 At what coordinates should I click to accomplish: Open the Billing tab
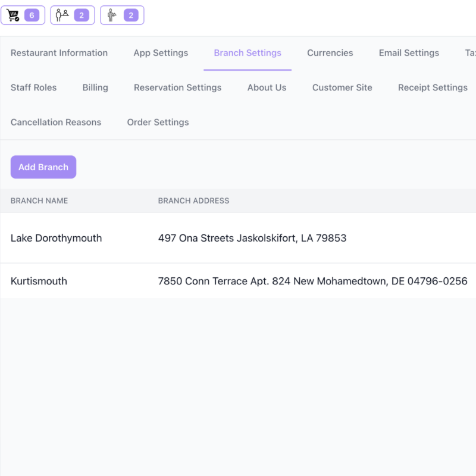tap(95, 87)
